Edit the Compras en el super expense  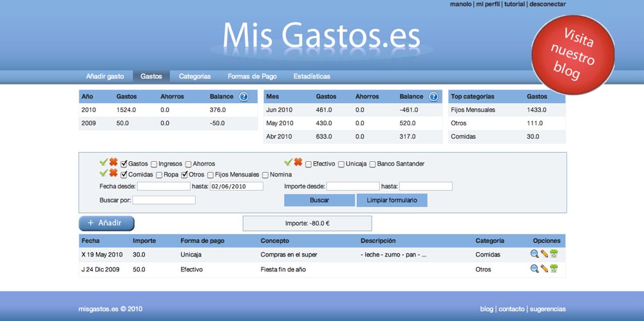[544, 254]
